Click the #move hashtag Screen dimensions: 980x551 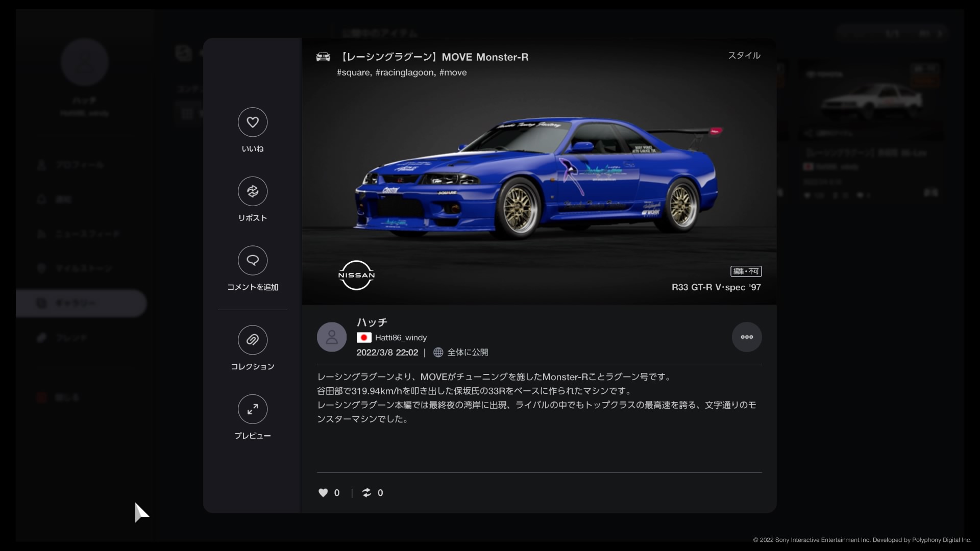(453, 72)
